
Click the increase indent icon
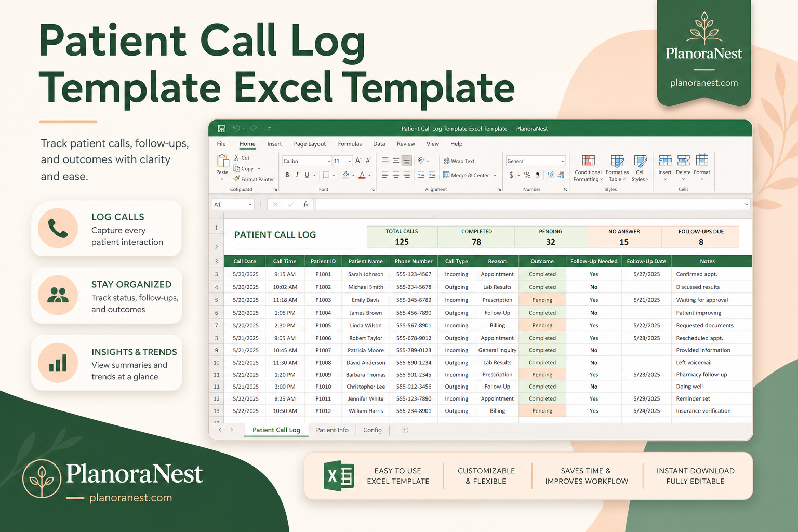point(432,175)
